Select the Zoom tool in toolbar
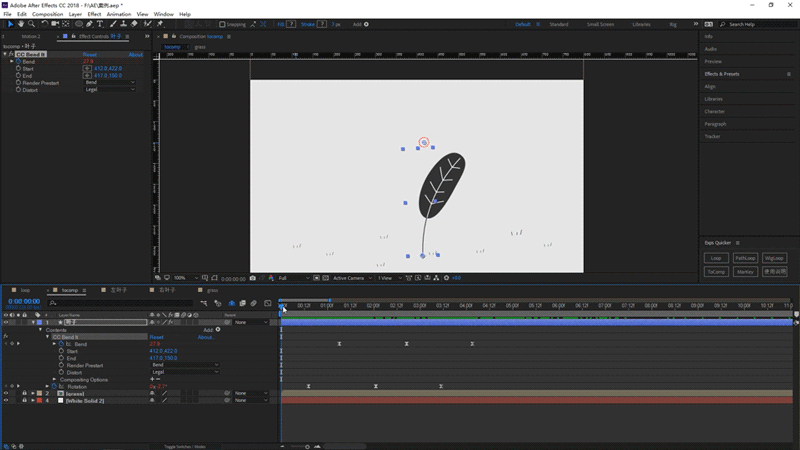The image size is (800, 450). click(x=30, y=24)
